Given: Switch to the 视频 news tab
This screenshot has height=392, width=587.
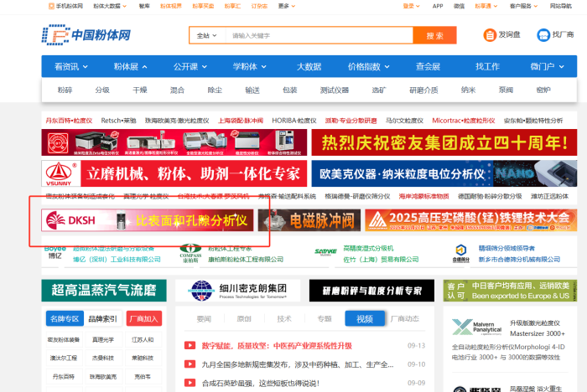Looking at the screenshot, I should click(x=365, y=318).
